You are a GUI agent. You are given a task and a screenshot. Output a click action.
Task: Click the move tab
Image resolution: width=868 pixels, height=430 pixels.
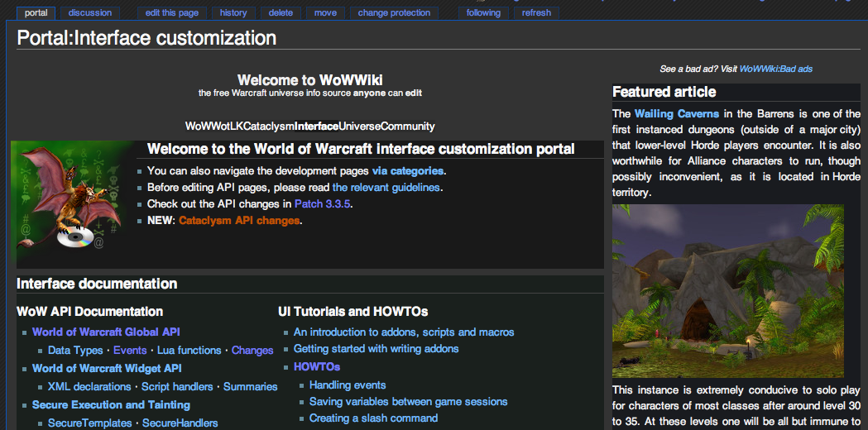pos(325,13)
